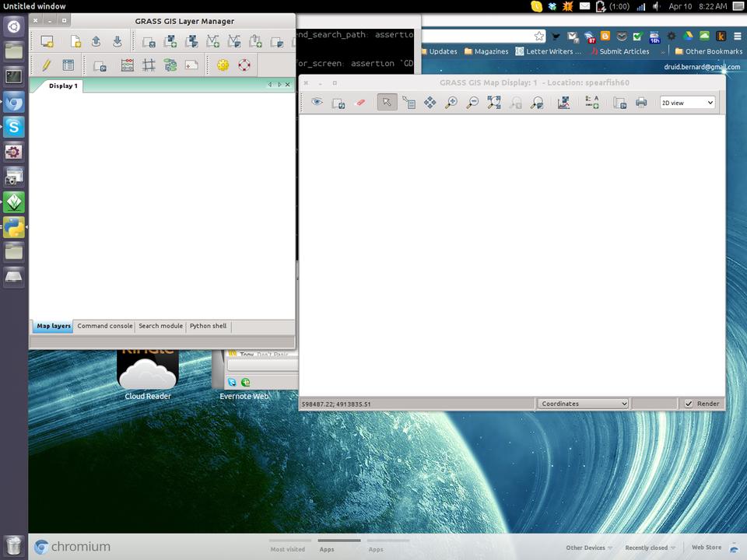Activate the pointer tool toggle
Viewport: 747px width, 560px height.
coord(387,103)
